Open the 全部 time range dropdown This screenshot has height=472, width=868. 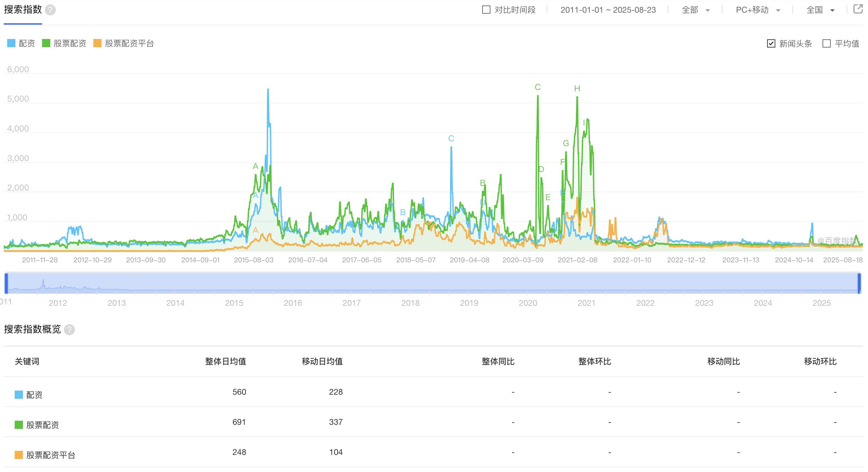click(696, 10)
